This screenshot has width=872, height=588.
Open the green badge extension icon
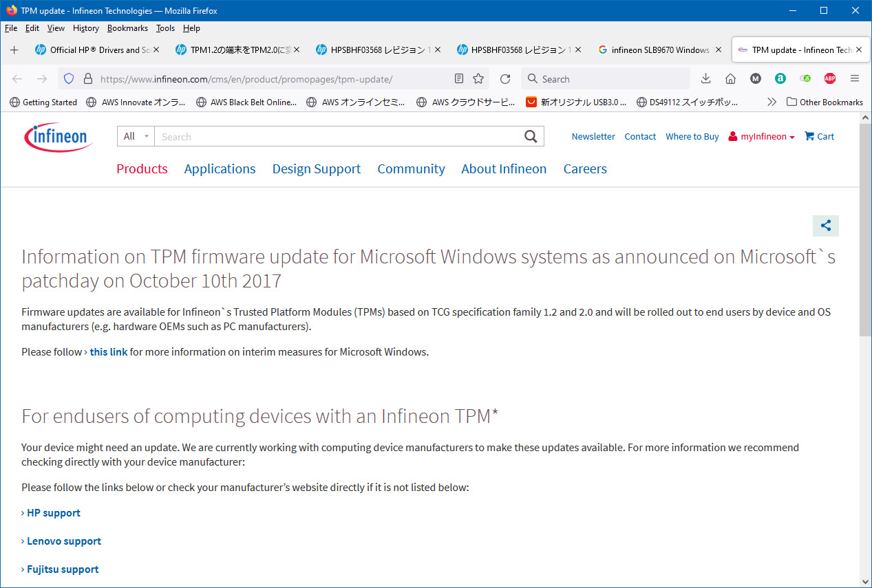(805, 79)
